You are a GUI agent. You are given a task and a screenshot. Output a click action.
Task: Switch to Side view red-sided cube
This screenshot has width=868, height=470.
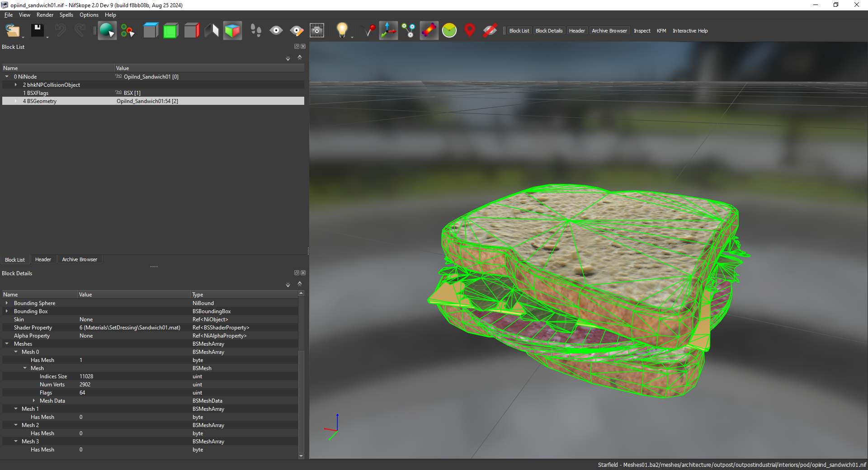tap(192, 31)
